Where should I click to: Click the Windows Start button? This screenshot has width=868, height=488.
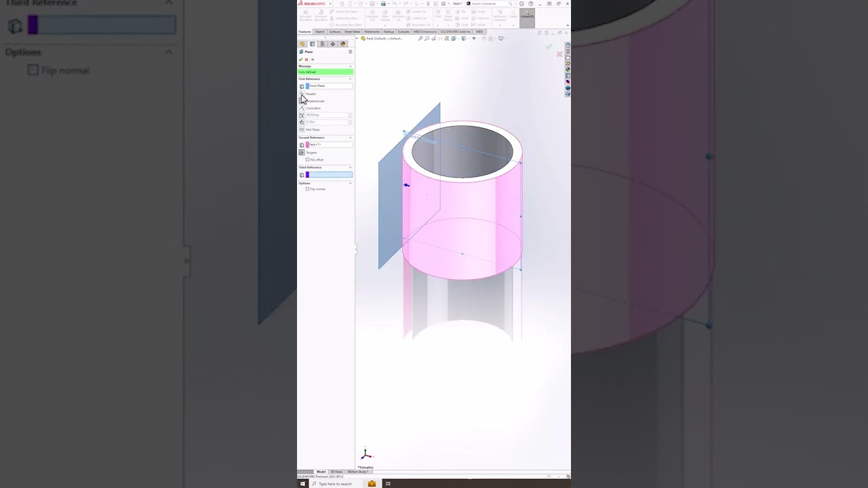click(x=302, y=483)
